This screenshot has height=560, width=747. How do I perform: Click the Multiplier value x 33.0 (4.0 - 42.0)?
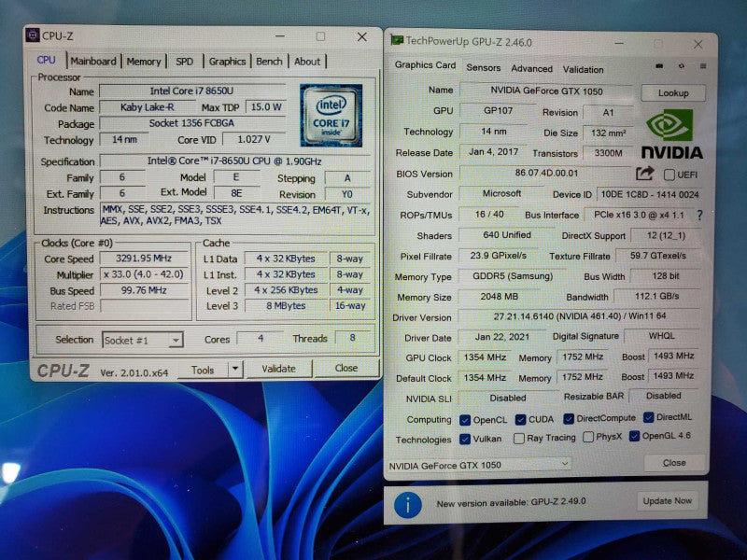click(x=144, y=274)
